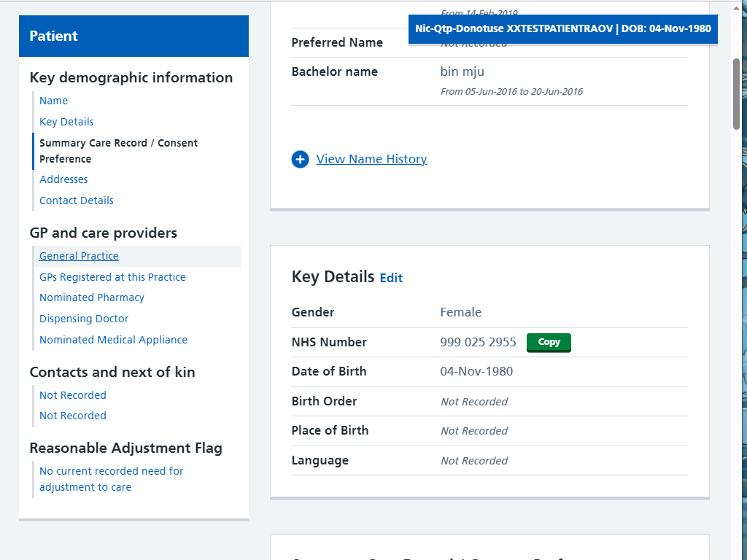Open Nominated Pharmacy section
This screenshot has height=560, width=747.
[x=92, y=297]
